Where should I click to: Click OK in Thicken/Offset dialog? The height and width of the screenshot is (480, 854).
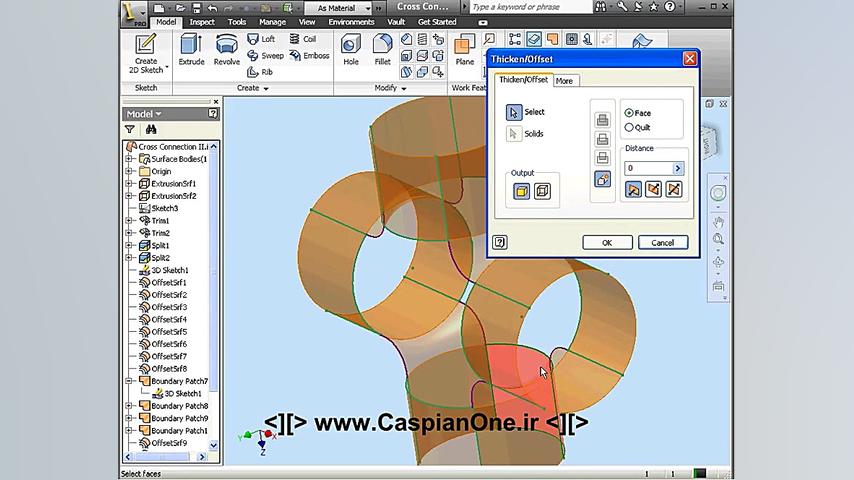point(607,242)
